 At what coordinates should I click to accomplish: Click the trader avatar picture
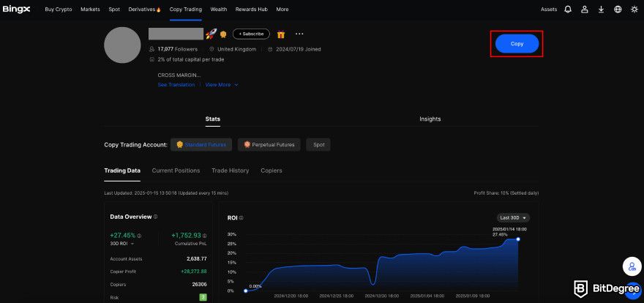(122, 45)
